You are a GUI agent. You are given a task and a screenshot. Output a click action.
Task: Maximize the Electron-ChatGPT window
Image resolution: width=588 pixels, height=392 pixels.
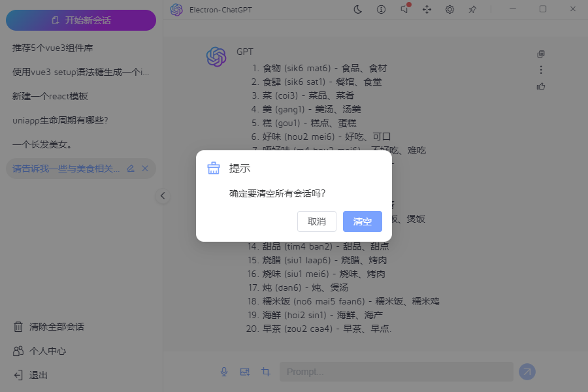click(543, 9)
